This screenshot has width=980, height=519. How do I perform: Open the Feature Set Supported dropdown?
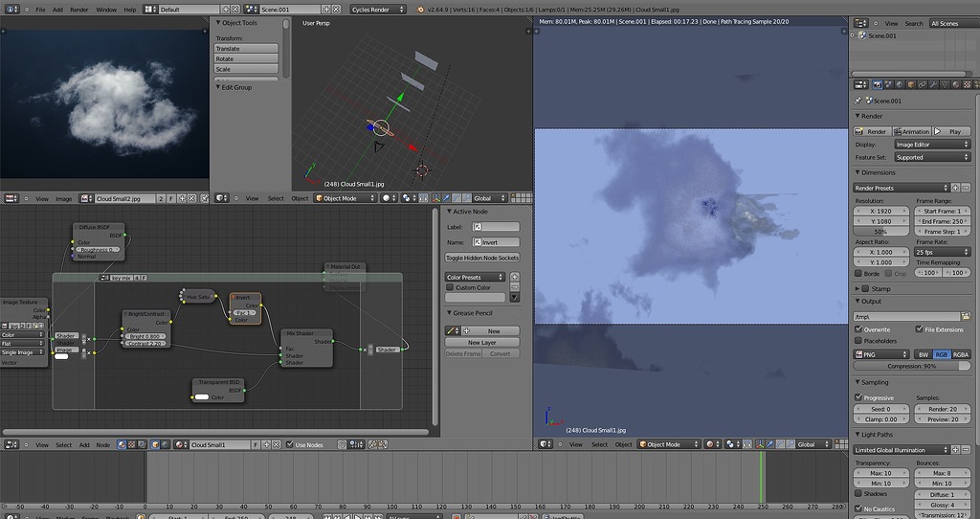click(931, 158)
